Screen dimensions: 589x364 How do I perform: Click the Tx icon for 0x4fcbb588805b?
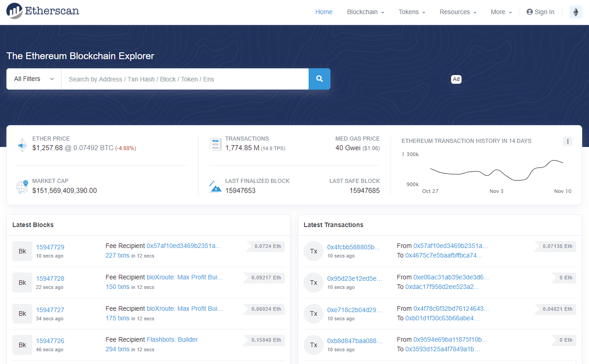tap(314, 251)
